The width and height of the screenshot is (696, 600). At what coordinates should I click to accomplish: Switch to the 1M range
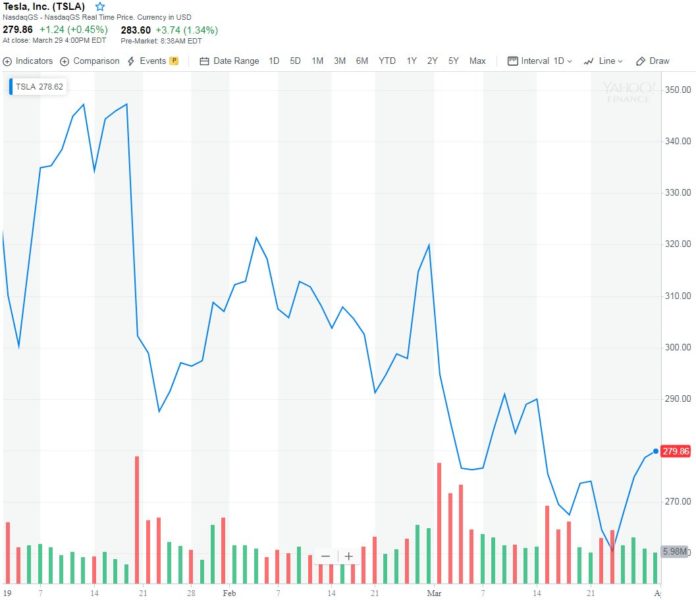(317, 61)
